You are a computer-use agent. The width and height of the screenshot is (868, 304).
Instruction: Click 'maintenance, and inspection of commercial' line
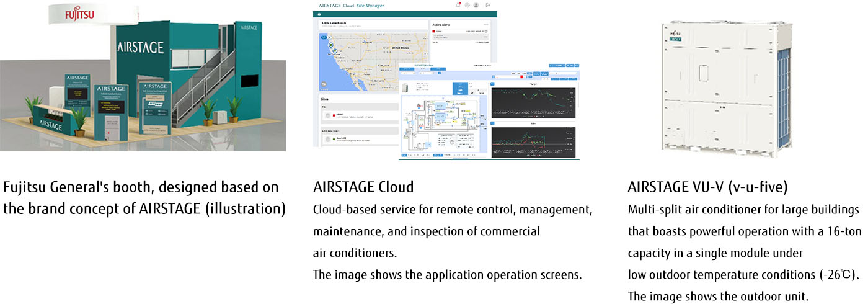pyautogui.click(x=427, y=231)
